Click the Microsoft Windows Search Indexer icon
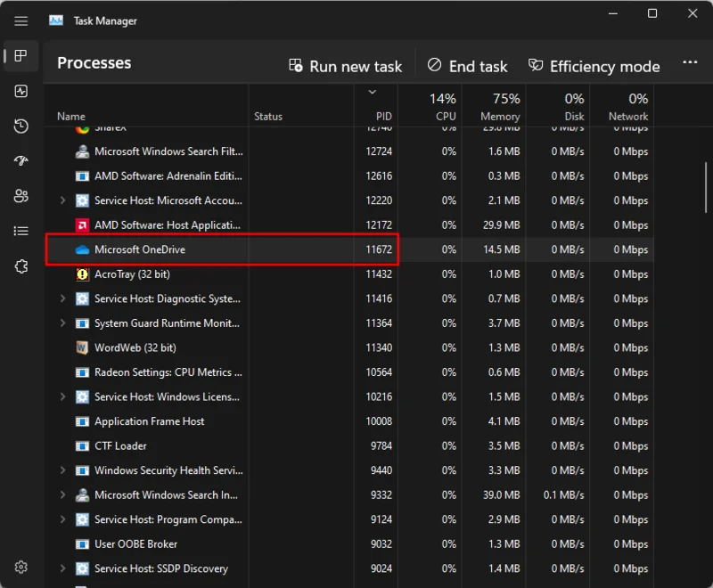Image resolution: width=713 pixels, height=588 pixels. pos(82,494)
